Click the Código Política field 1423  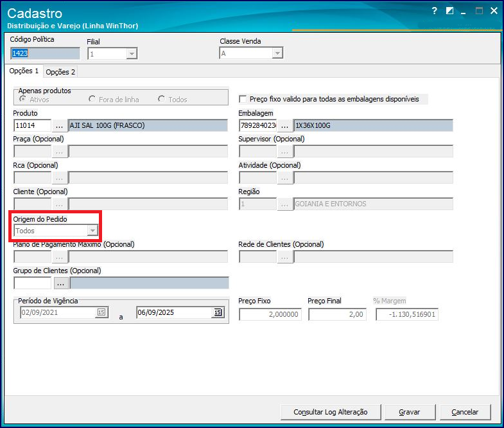coord(45,53)
